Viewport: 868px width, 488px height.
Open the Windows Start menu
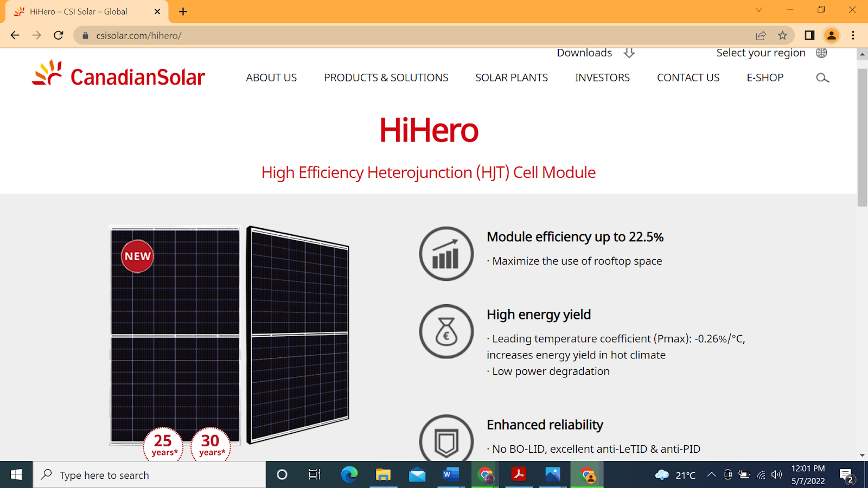(x=16, y=475)
